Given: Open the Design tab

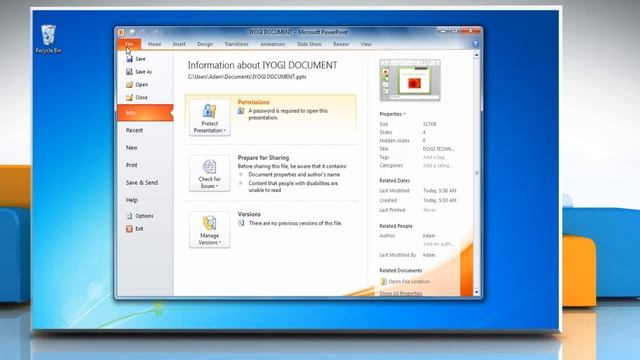Looking at the screenshot, I should coord(205,44).
